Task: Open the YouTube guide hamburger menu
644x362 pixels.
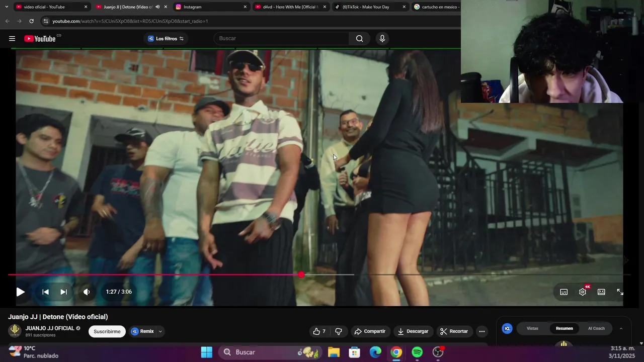Action: coord(12,39)
